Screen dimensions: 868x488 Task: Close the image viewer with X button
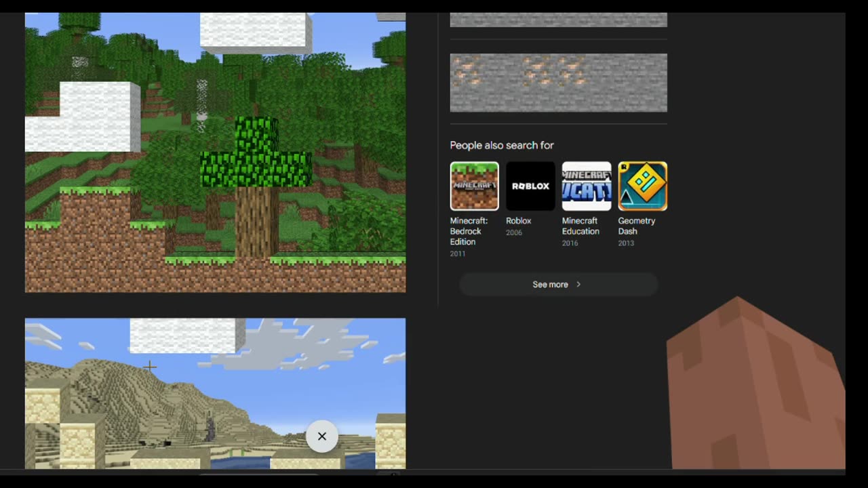(322, 436)
